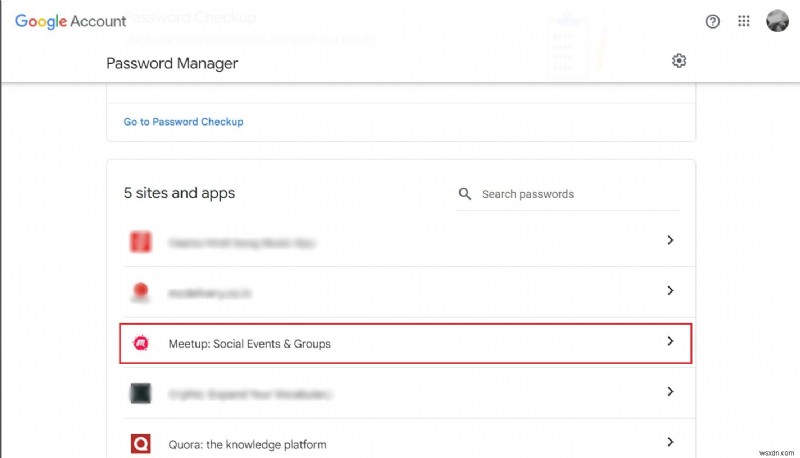
Task: Open the Help question mark icon
Action: [x=712, y=21]
